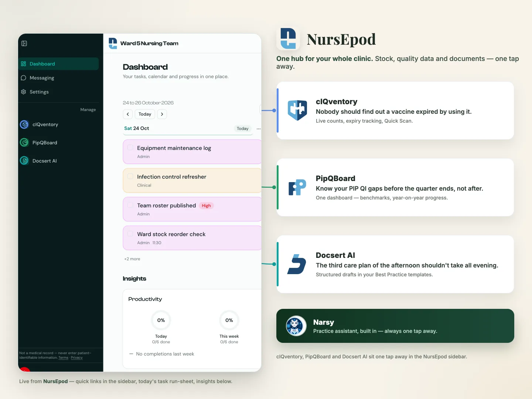Open Messaging in the sidebar
Image resolution: width=532 pixels, height=399 pixels.
58,78
